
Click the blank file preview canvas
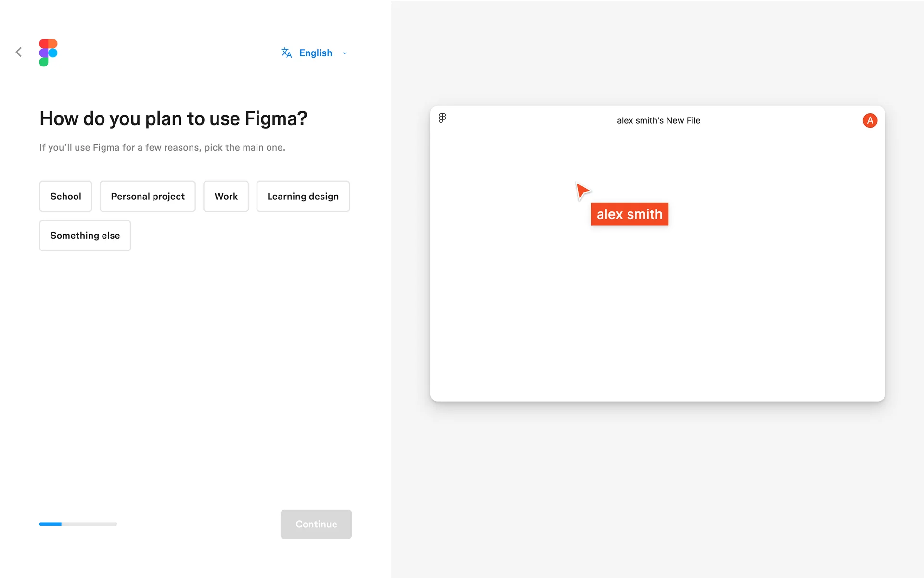(657, 308)
